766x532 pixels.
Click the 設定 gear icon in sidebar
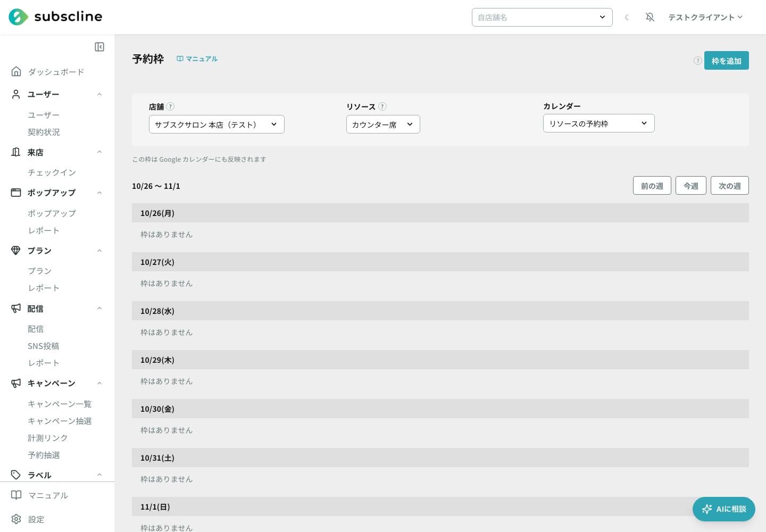[16, 519]
